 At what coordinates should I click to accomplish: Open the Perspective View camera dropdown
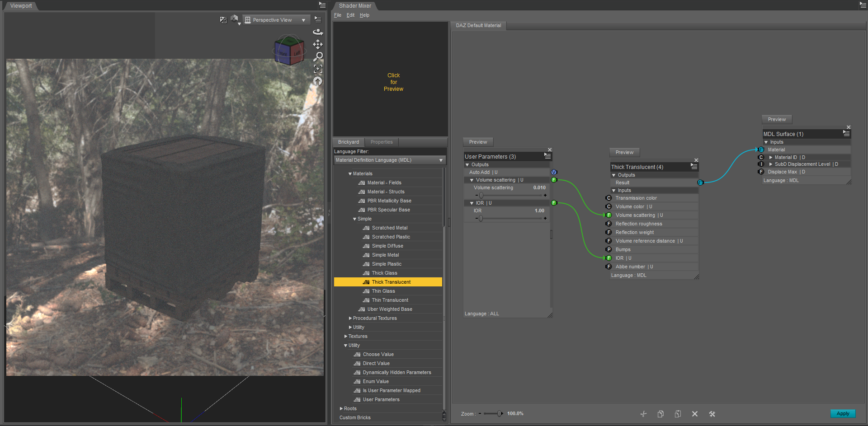(x=276, y=20)
